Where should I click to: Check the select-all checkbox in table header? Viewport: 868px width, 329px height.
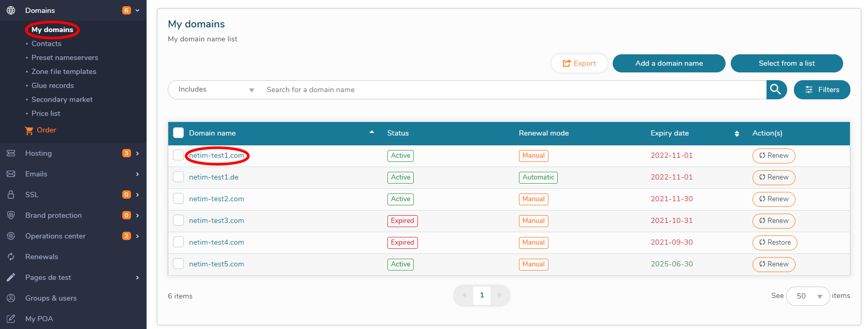click(x=179, y=133)
